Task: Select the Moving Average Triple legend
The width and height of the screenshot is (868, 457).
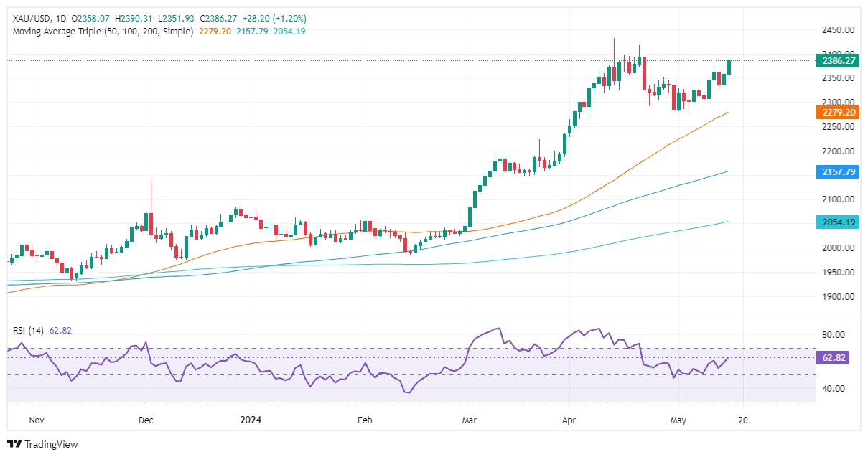Action: click(102, 32)
